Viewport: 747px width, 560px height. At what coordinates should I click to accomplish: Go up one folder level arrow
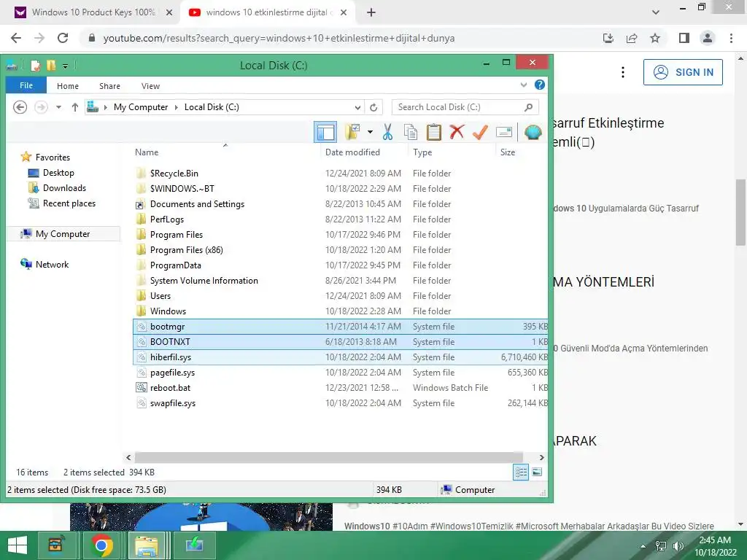(x=75, y=107)
